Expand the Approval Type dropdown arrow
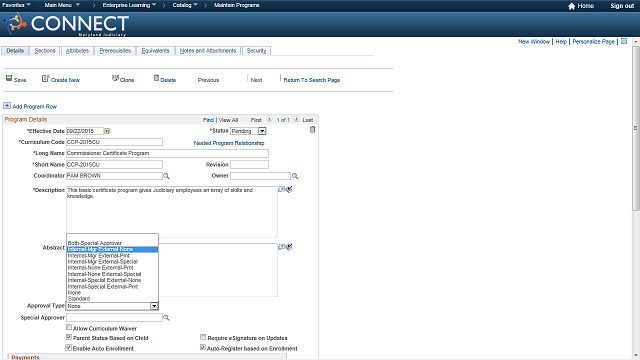 (x=154, y=306)
